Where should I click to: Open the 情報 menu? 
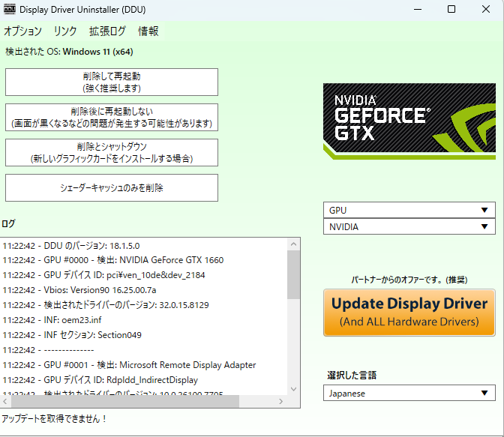pyautogui.click(x=148, y=31)
